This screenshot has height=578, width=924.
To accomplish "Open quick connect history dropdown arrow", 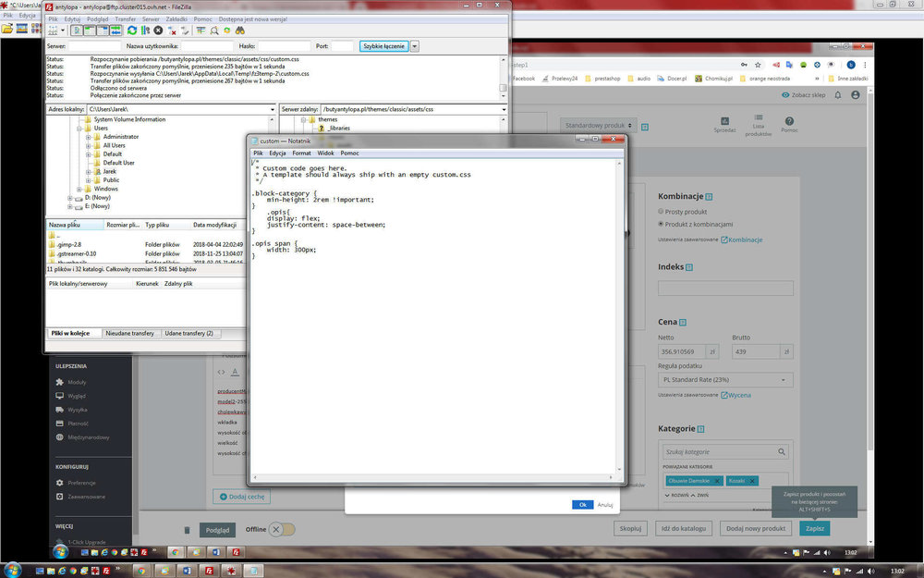I will pos(415,46).
